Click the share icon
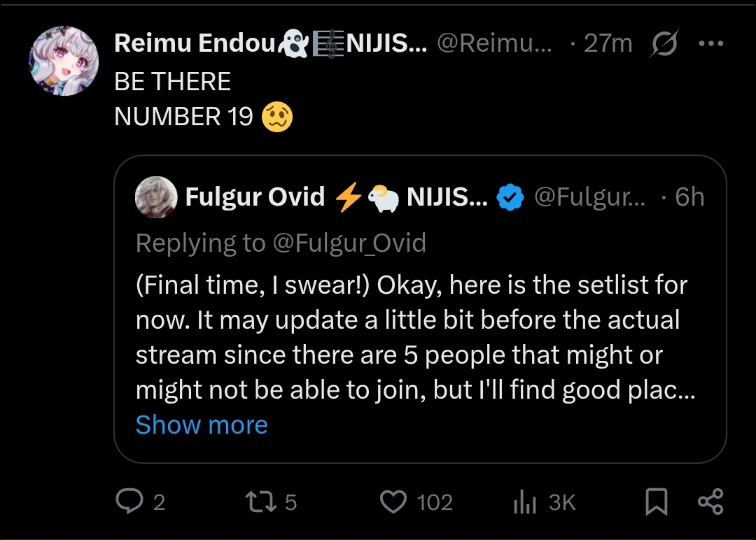This screenshot has height=540, width=756. tap(710, 502)
